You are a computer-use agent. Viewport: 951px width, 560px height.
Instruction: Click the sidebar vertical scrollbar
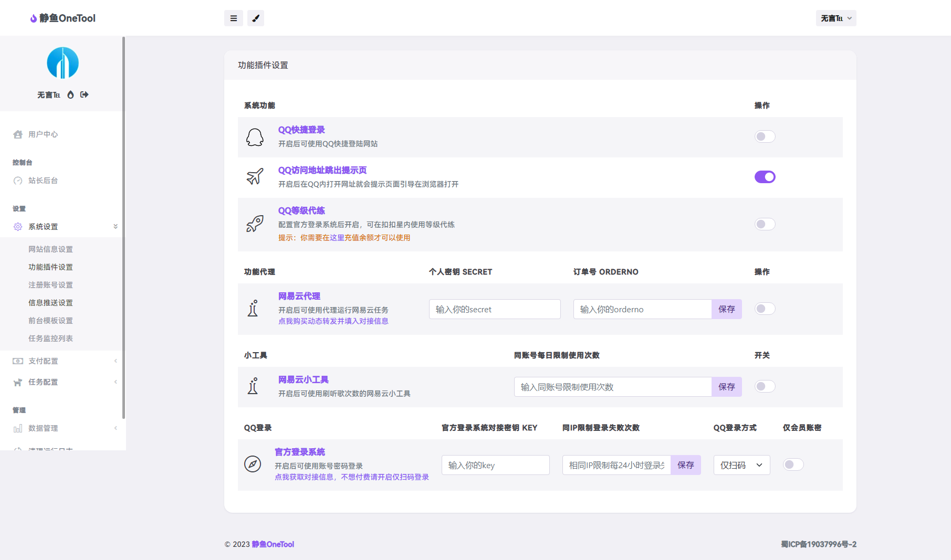tap(124, 226)
